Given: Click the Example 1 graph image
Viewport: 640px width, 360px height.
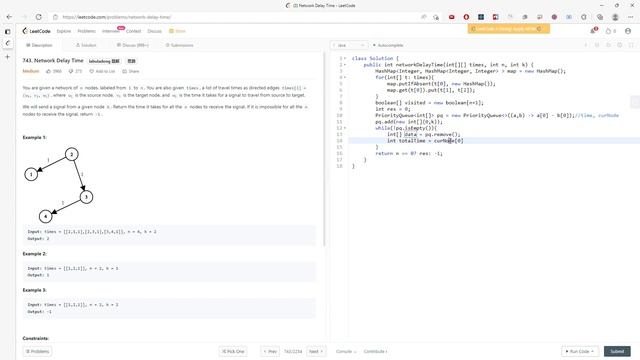Looking at the screenshot, I should 59,185.
